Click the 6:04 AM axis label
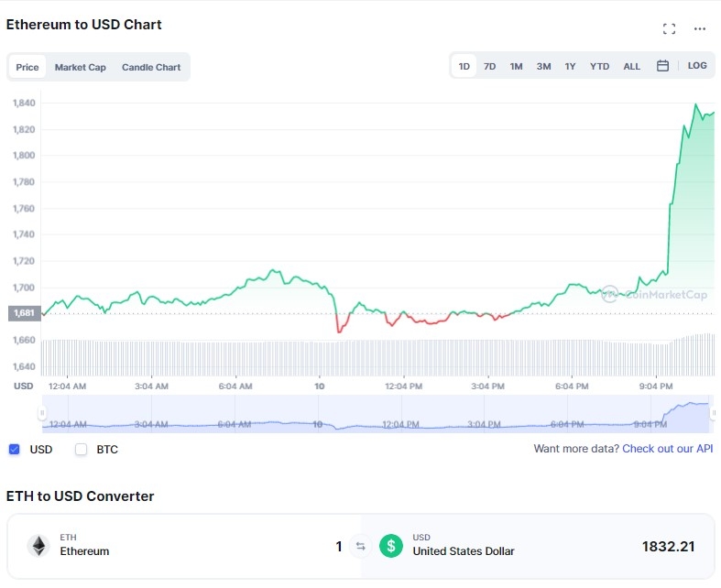721x588 pixels. click(235, 387)
